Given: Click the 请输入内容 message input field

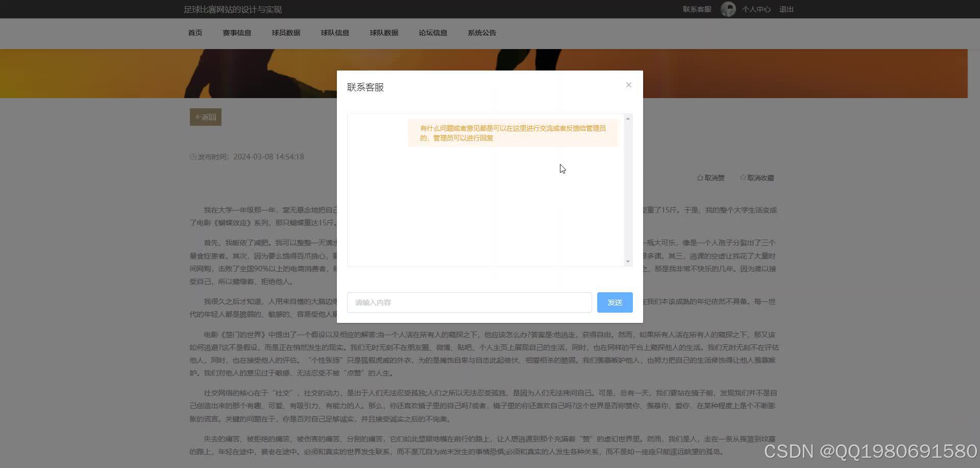Looking at the screenshot, I should [469, 302].
